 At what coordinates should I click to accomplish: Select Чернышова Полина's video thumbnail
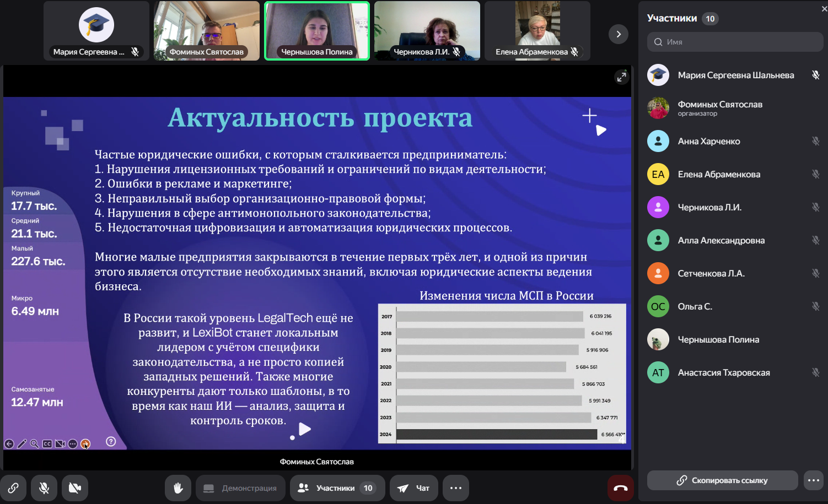(317, 31)
